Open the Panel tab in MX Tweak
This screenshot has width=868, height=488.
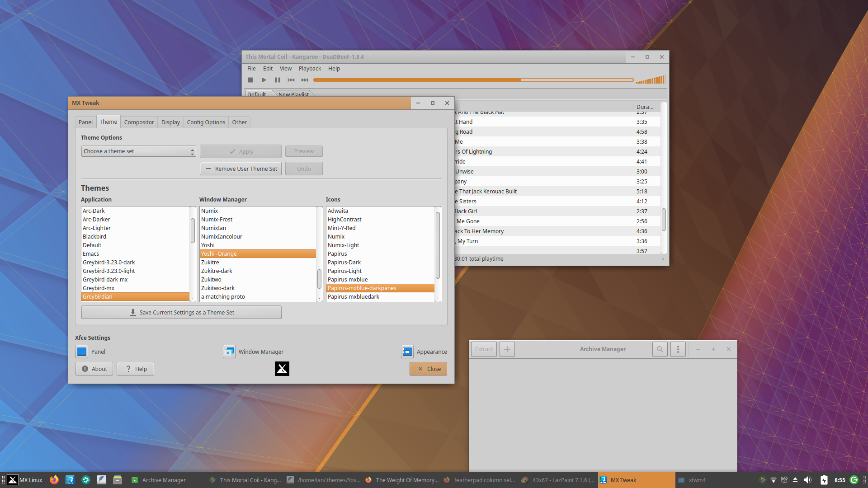[x=85, y=122]
